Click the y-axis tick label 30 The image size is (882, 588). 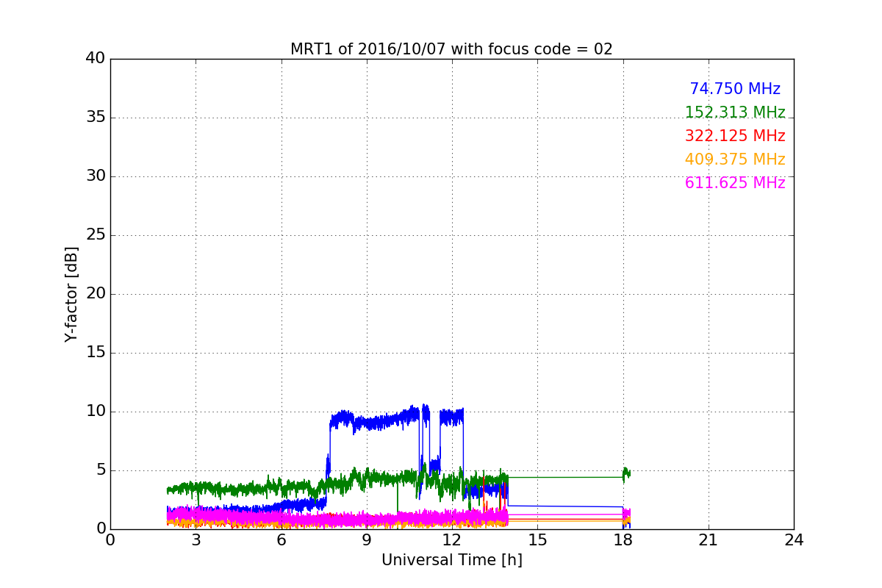pos(96,176)
